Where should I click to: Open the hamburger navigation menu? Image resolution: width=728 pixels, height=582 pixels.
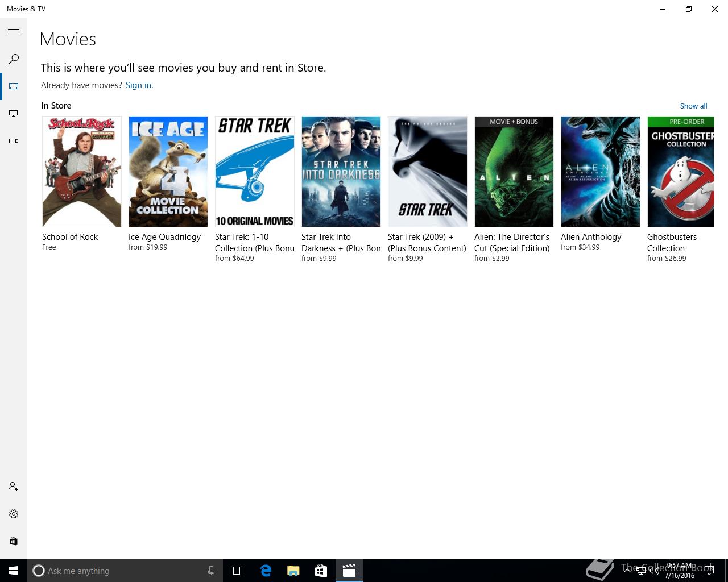[14, 32]
